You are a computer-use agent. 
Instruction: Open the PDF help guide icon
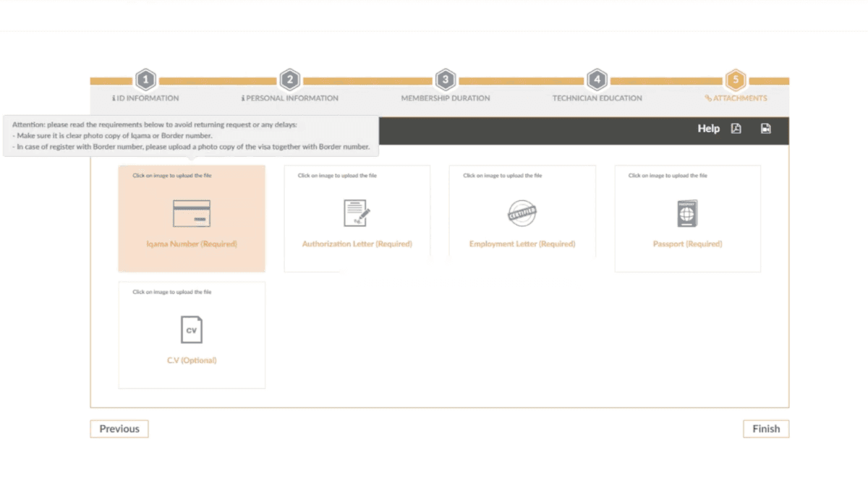coord(736,129)
